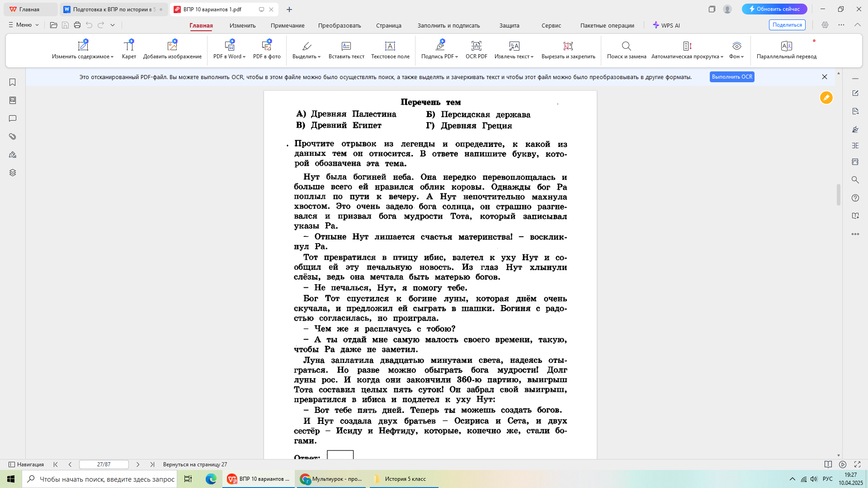Open Заполнить и подписать tab
Image resolution: width=868 pixels, height=488 pixels.
click(x=448, y=25)
